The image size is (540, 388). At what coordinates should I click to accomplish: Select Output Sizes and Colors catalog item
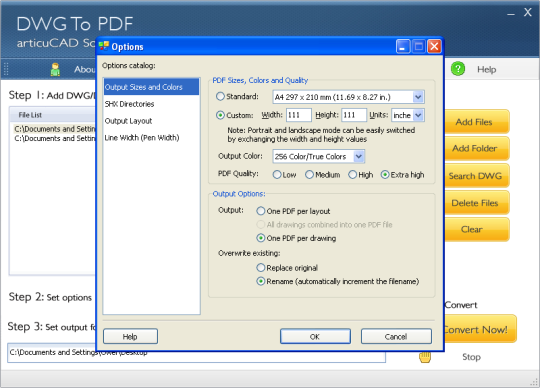152,87
